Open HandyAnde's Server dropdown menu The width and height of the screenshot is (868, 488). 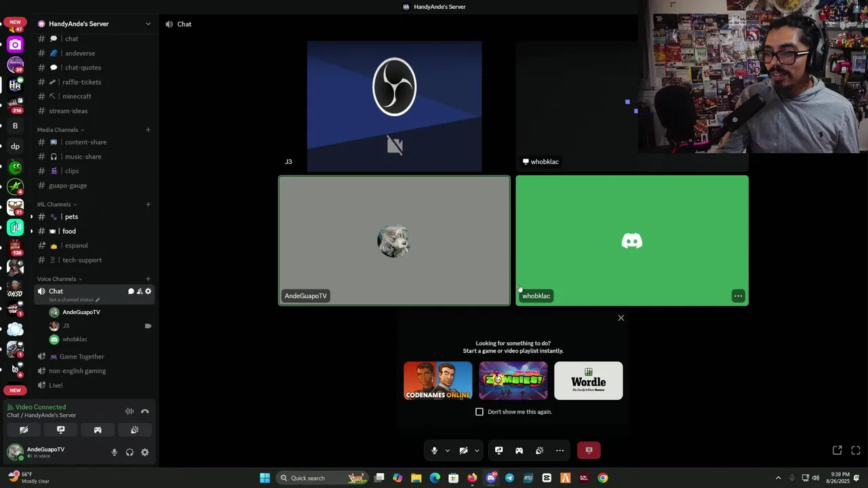tap(95, 24)
